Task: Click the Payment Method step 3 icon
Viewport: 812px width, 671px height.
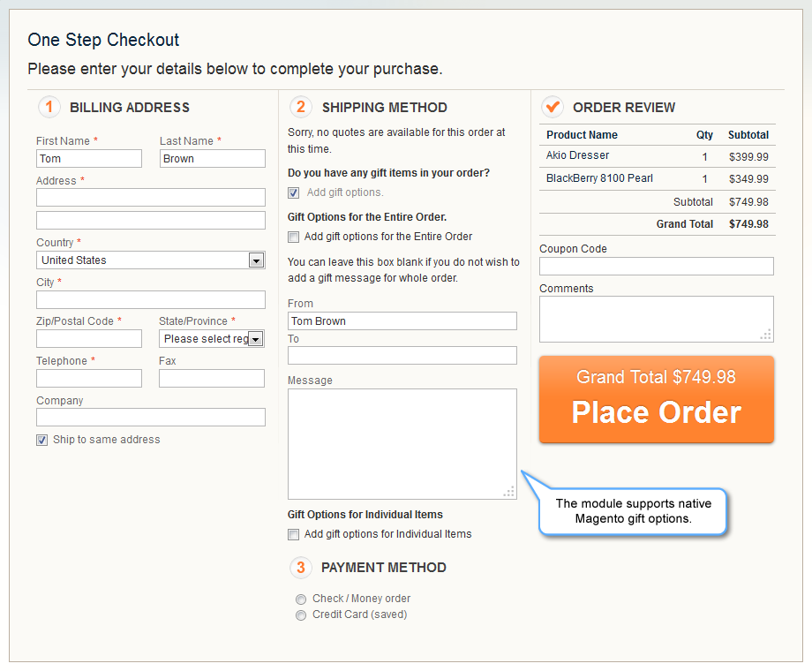Action: 301,568
